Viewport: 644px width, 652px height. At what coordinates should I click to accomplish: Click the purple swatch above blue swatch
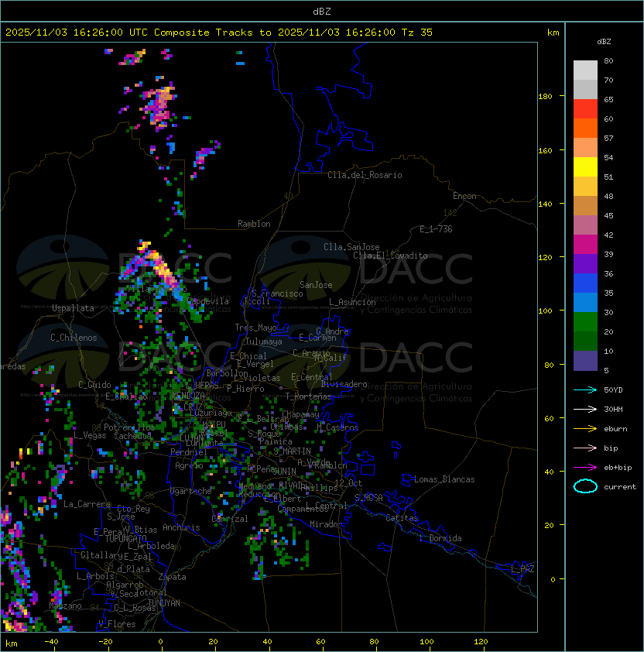click(585, 264)
